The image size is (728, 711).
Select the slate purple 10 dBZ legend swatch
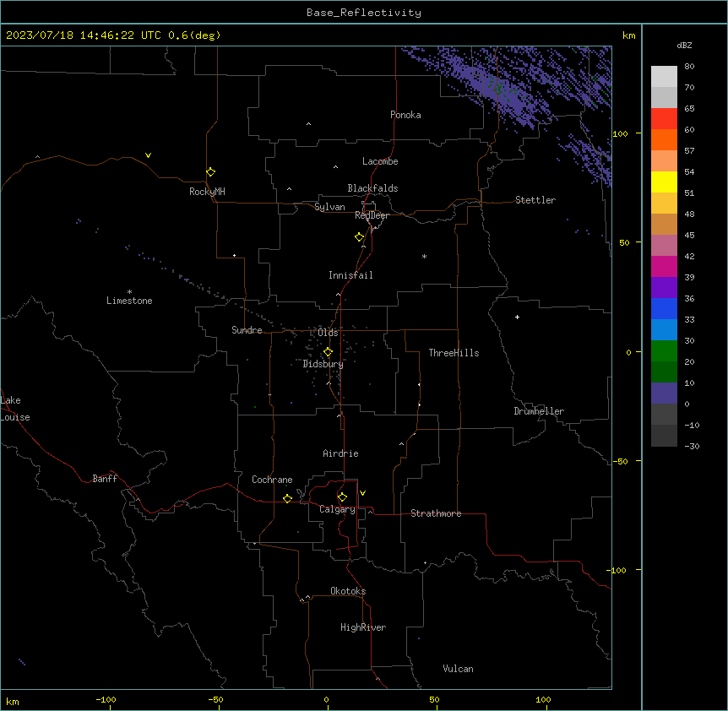point(664,393)
